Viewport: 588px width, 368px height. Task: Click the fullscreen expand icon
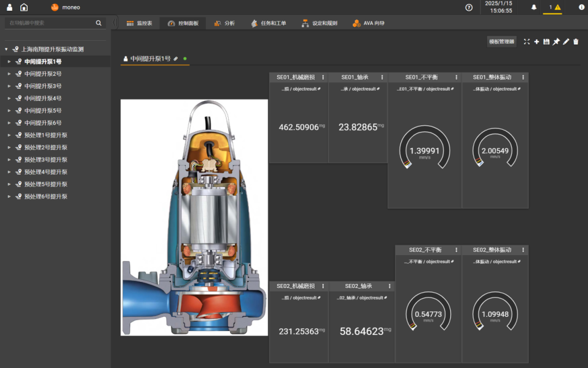pos(526,41)
